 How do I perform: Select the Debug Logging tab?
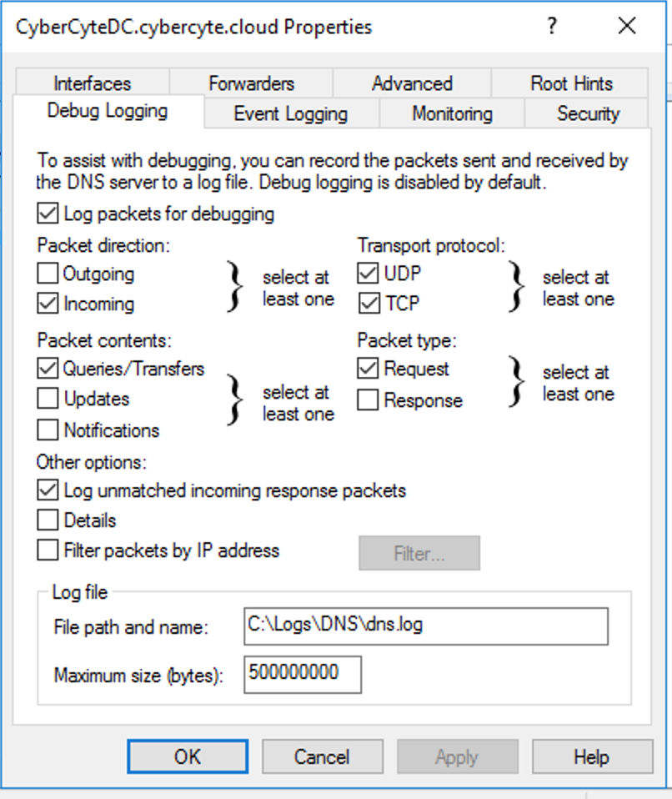click(108, 111)
